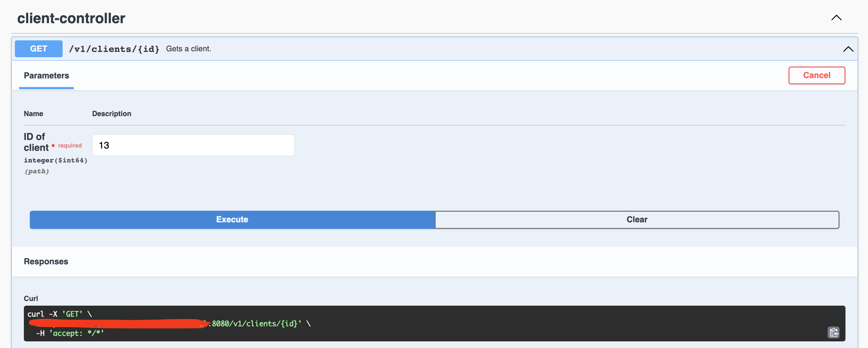Focus the ID of client input field

pos(193,146)
